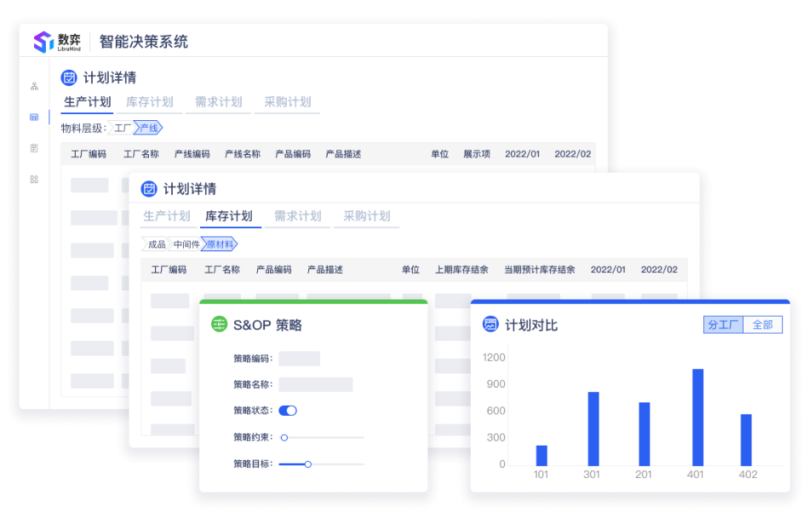Click the 工厂 level breadcrumb
Viewport: 812px width, 529px height.
click(x=123, y=129)
